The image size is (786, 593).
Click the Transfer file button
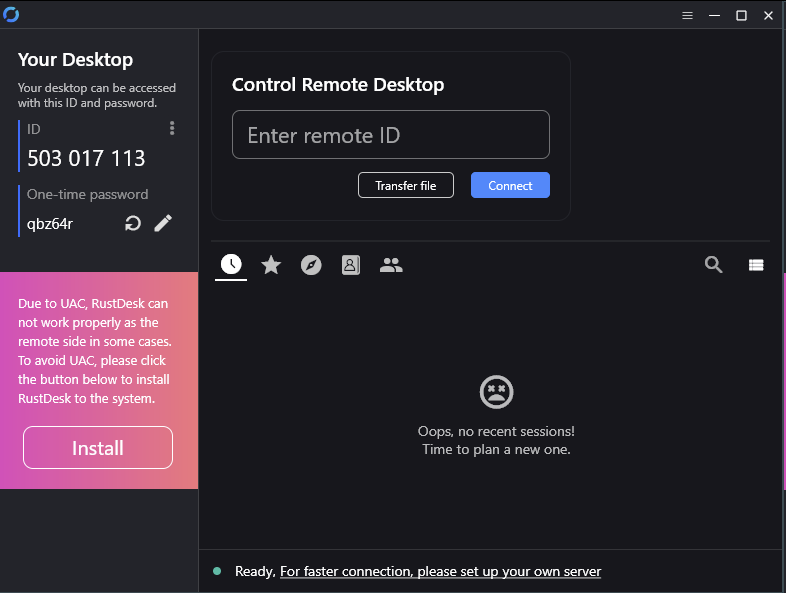pos(405,185)
